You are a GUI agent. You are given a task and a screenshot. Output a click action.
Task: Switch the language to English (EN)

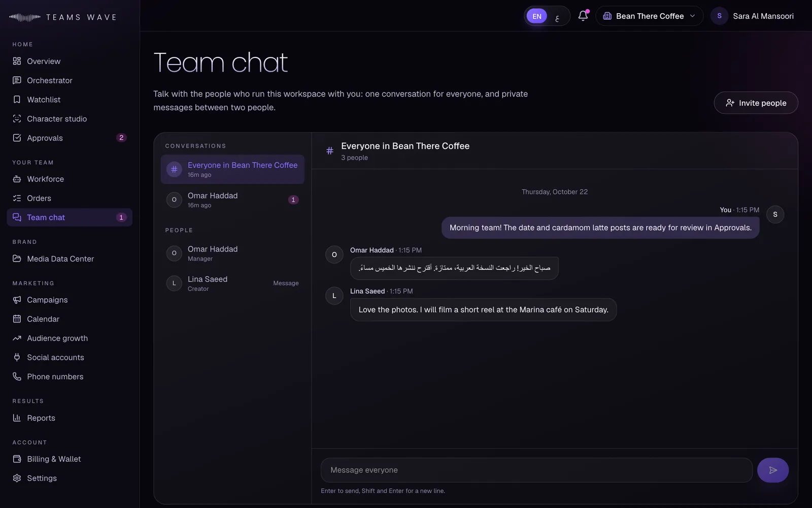(x=537, y=16)
